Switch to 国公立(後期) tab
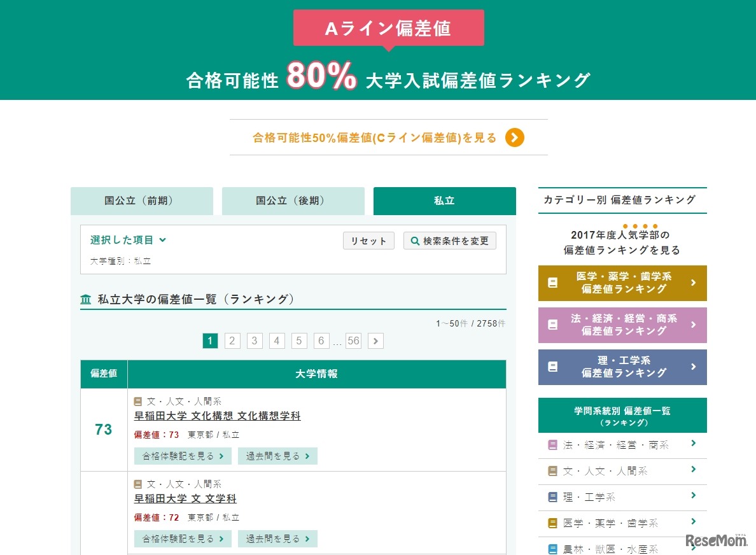 [x=293, y=200]
